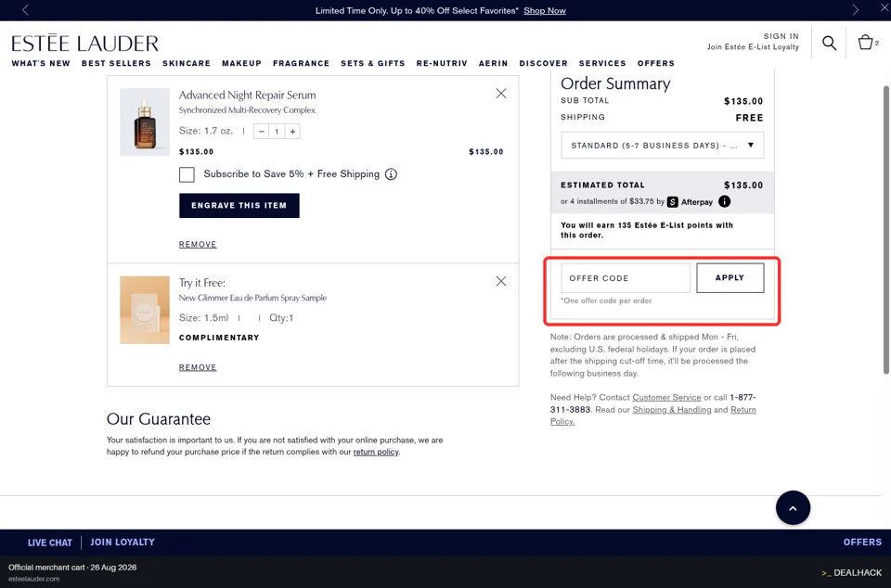
Task: Click Offers in the footer bar
Action: coord(862,542)
